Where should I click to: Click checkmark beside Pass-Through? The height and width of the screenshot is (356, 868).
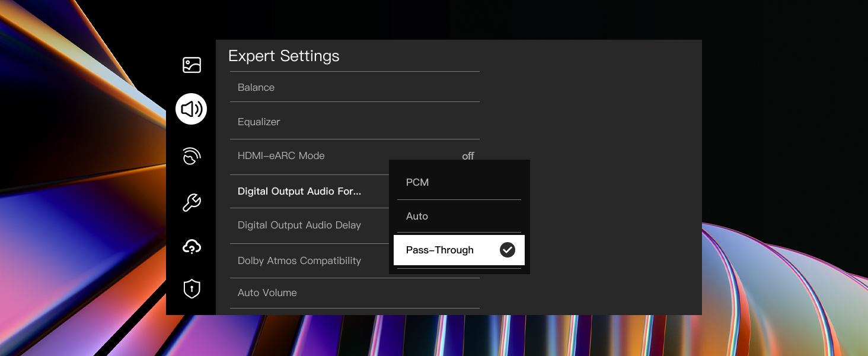pyautogui.click(x=508, y=250)
